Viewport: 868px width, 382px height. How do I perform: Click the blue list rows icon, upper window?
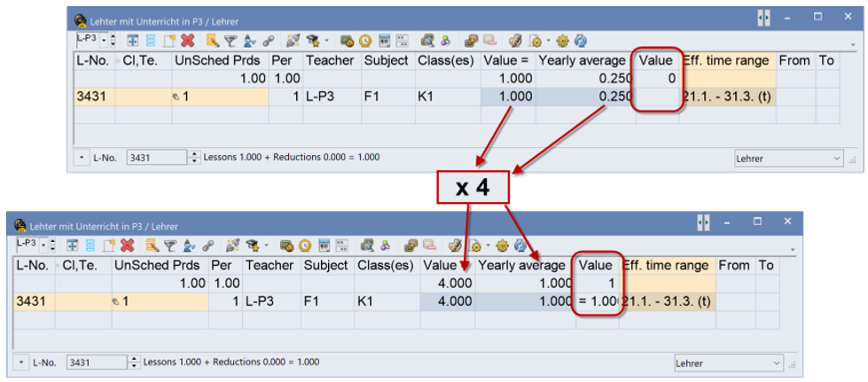tap(151, 41)
